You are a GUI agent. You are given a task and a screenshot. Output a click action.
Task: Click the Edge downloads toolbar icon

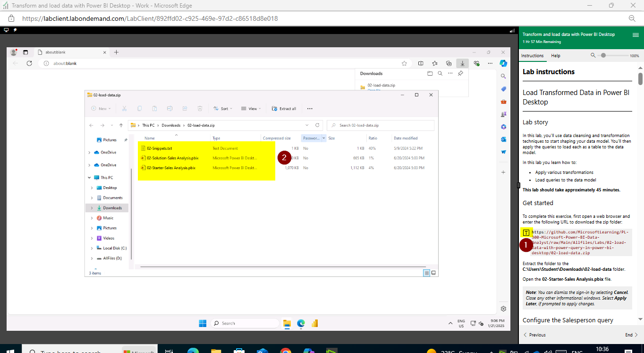pos(463,63)
